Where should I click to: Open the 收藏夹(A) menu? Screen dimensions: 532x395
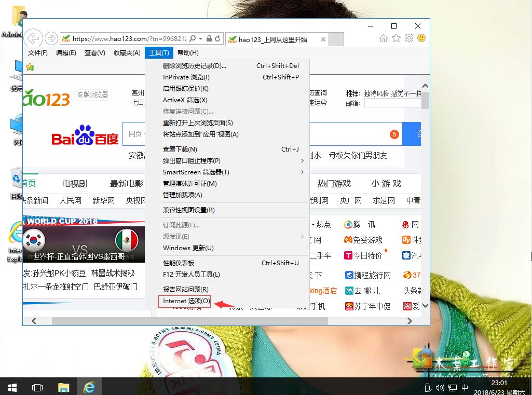tap(127, 52)
